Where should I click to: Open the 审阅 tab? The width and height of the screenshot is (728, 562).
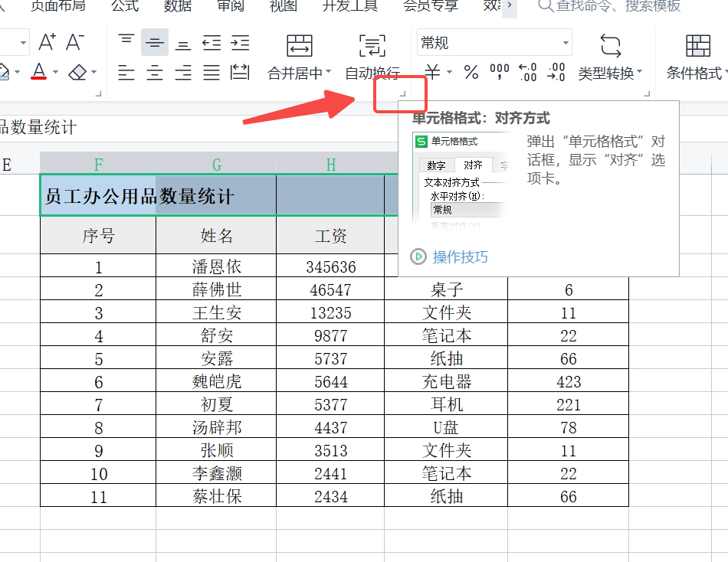[x=231, y=6]
